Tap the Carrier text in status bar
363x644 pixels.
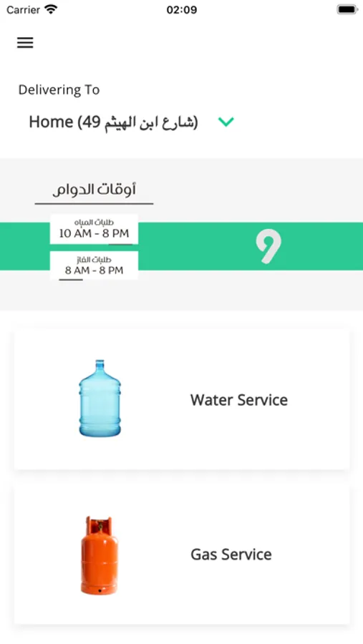pos(24,9)
